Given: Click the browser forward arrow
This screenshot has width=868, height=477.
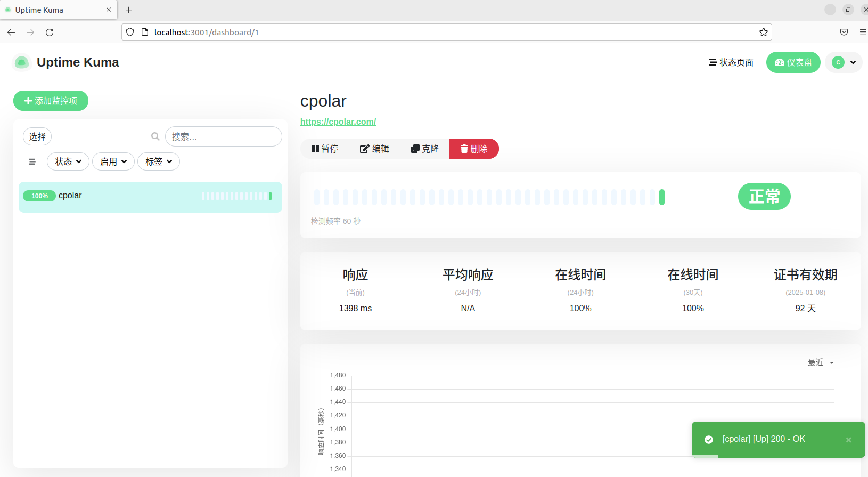Looking at the screenshot, I should (x=30, y=32).
